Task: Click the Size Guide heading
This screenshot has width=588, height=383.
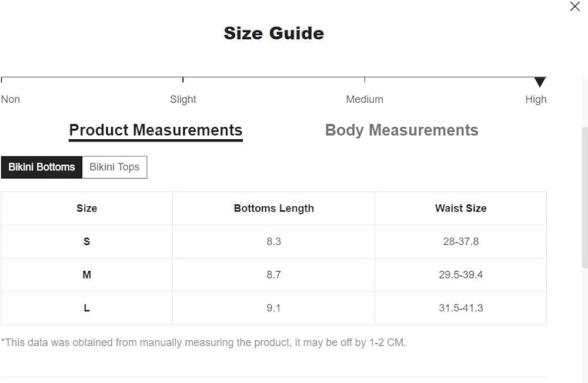Action: pyautogui.click(x=273, y=33)
